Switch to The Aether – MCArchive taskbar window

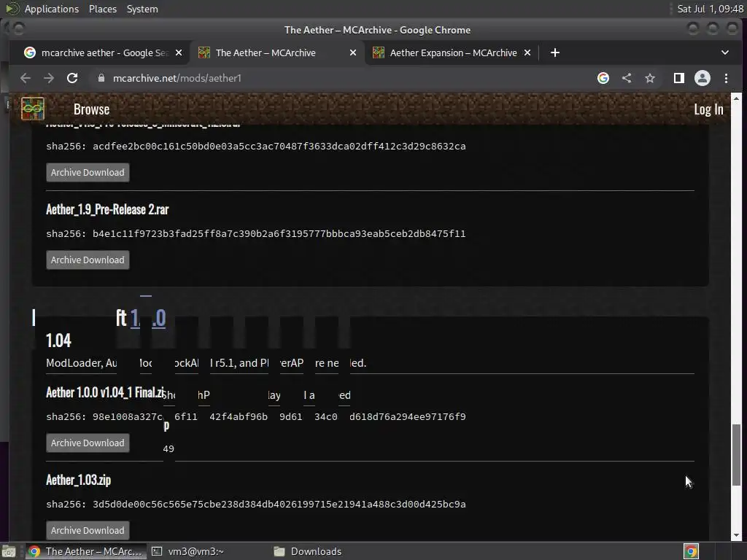[x=85, y=551]
